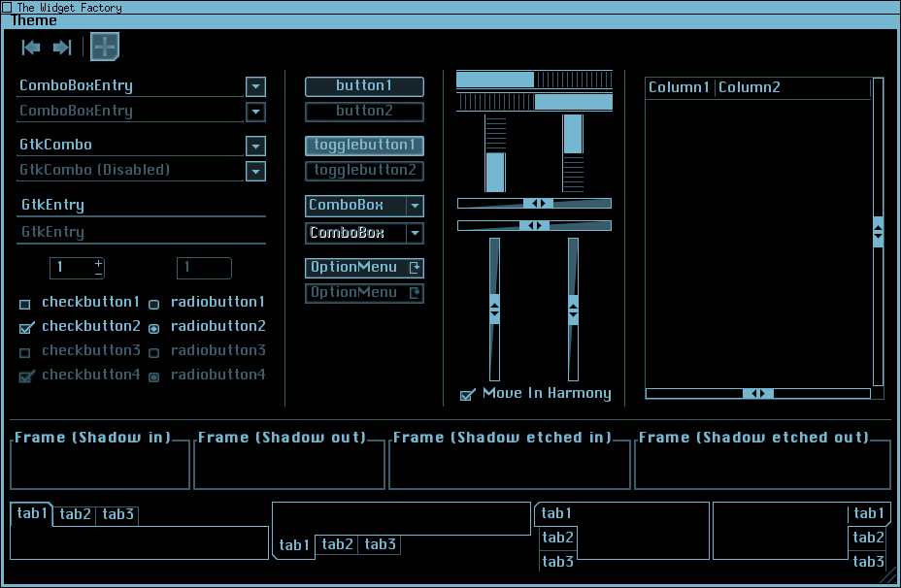Open the upper ComboBox dropdown
The image size is (901, 588).
coord(364,206)
